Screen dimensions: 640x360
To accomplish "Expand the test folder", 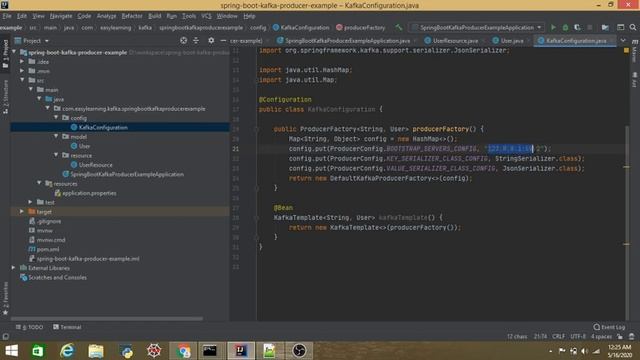I will 31,202.
